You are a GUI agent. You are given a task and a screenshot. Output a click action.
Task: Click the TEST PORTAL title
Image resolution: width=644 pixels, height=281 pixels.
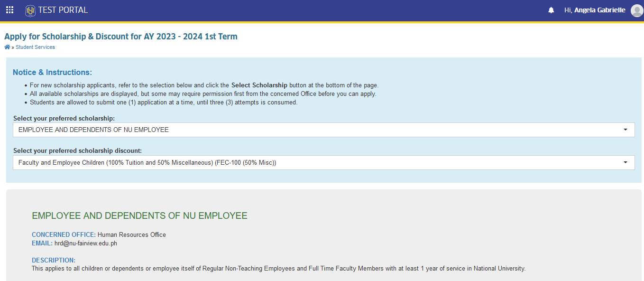pos(63,10)
